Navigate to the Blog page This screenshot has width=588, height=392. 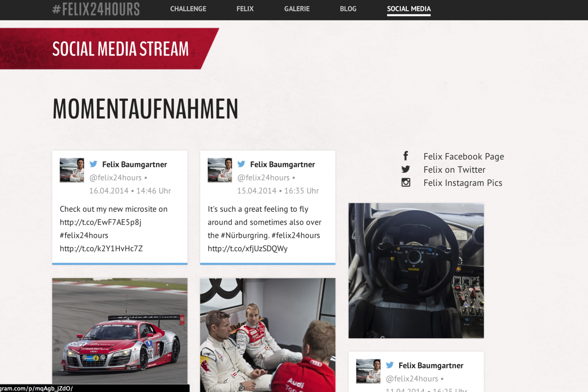coord(348,9)
